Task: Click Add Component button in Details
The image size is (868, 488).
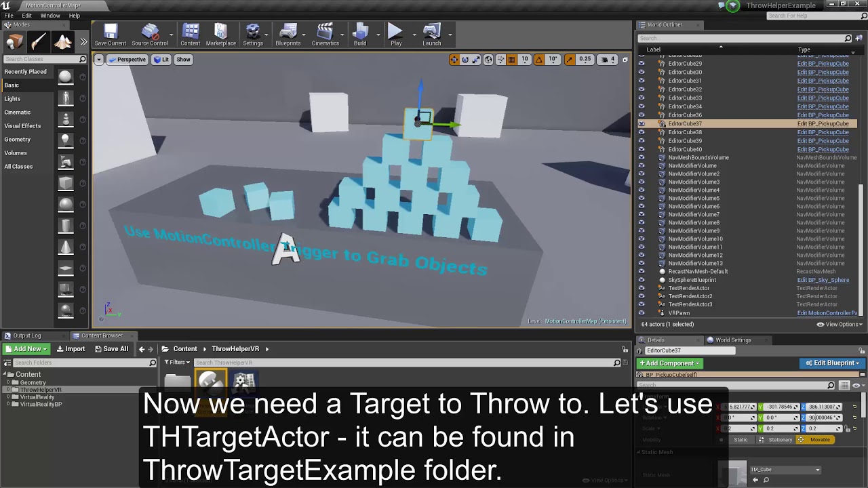Action: [x=669, y=363]
